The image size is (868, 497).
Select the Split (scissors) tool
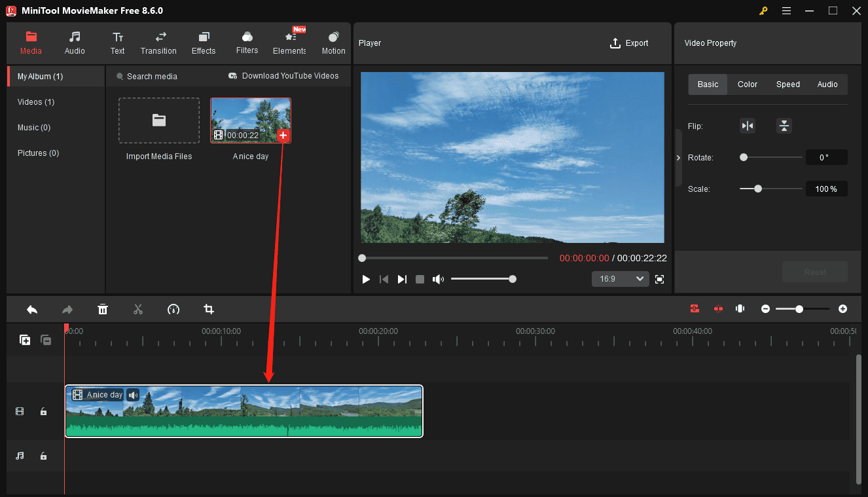138,309
